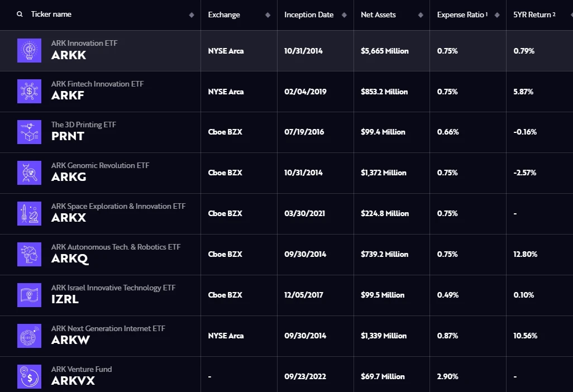
Task: Sort by Inception Date arrow
Action: point(344,15)
